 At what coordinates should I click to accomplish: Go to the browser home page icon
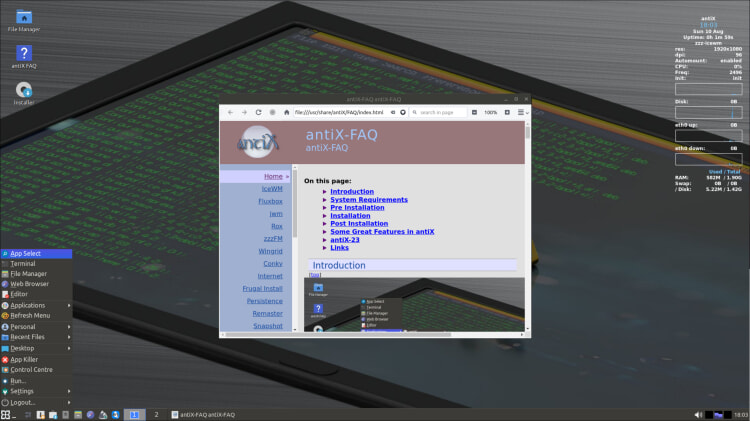point(287,112)
